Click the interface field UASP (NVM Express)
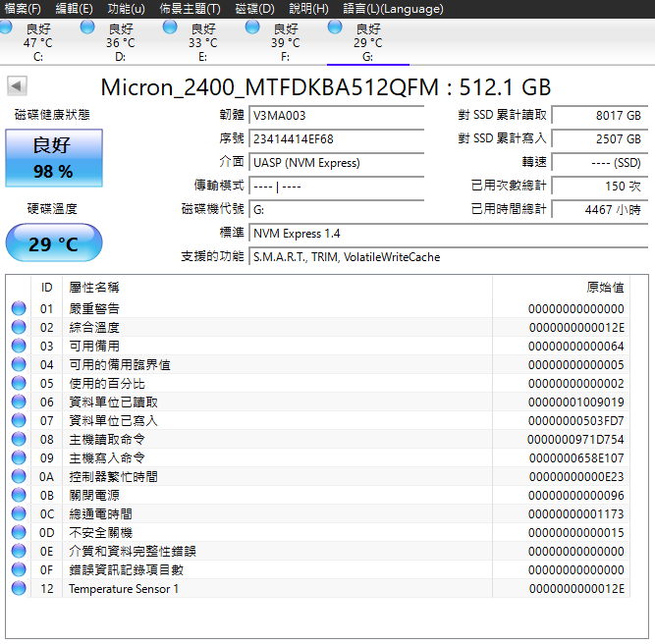 pos(337,162)
